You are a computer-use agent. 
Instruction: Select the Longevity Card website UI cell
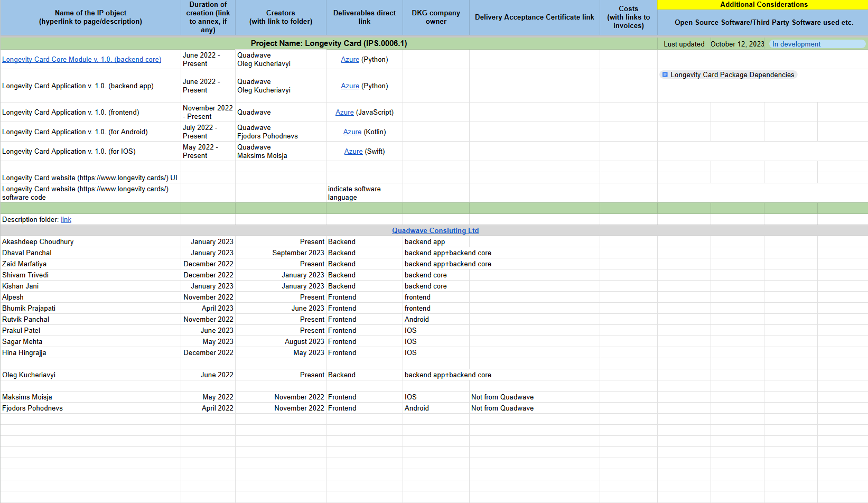tap(90, 178)
